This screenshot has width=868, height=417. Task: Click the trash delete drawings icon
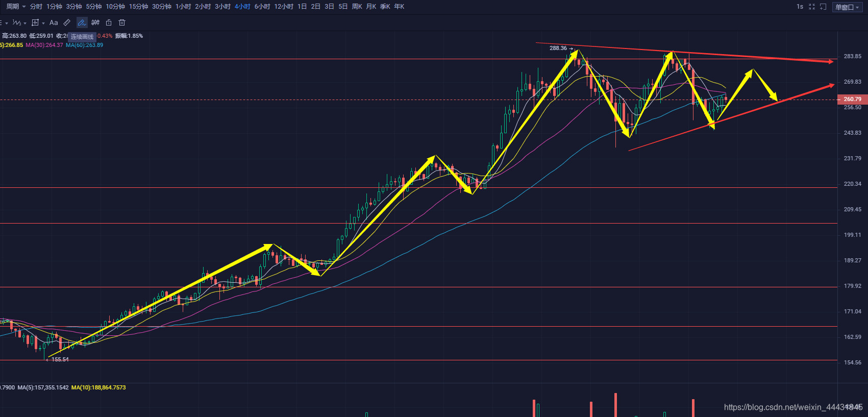122,22
